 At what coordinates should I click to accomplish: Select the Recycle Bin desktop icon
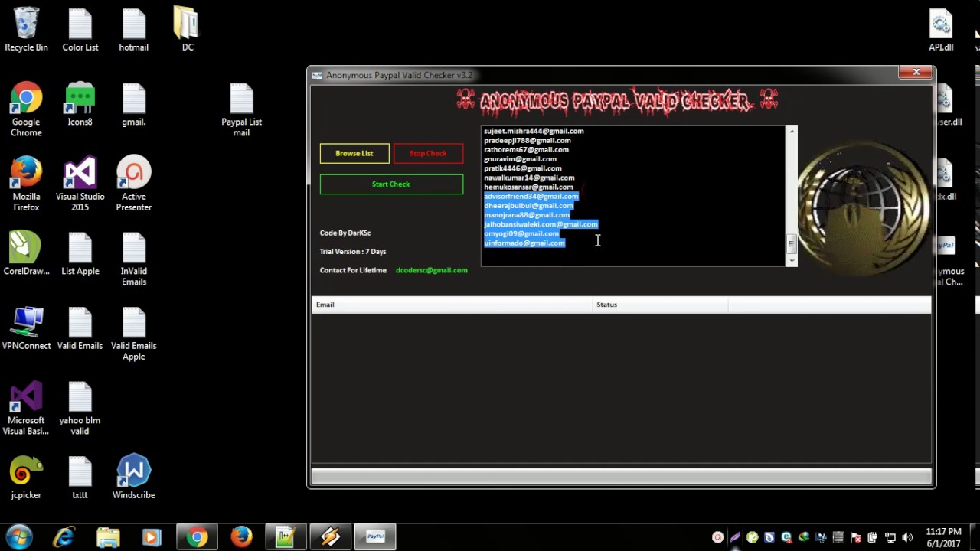(x=26, y=31)
